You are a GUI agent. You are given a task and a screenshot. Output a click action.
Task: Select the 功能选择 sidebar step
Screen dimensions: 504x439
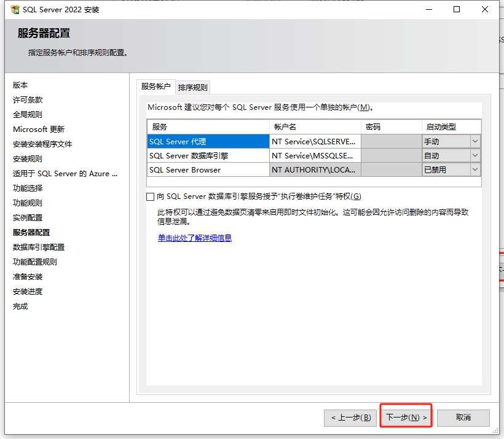pyautogui.click(x=28, y=188)
